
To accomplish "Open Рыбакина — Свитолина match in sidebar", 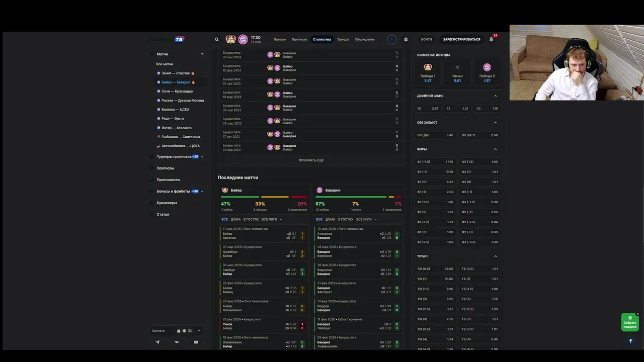I will (180, 136).
